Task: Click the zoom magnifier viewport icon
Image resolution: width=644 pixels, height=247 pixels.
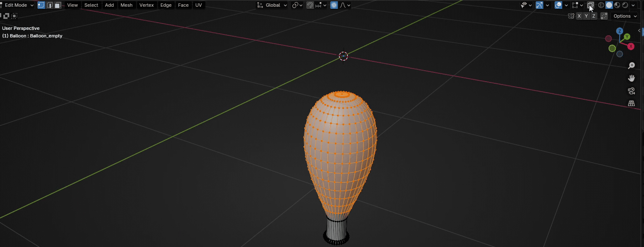Action: tap(631, 66)
